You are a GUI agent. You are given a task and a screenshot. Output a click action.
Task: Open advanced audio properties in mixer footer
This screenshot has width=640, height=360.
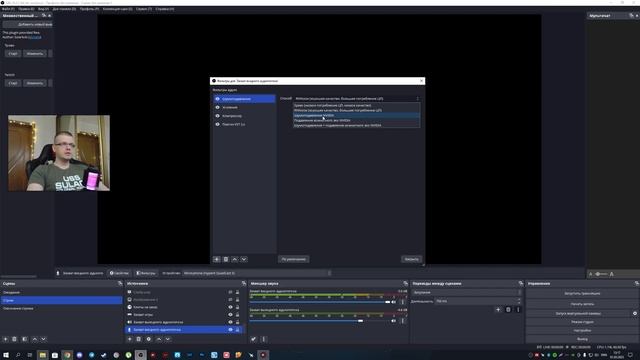click(x=253, y=339)
